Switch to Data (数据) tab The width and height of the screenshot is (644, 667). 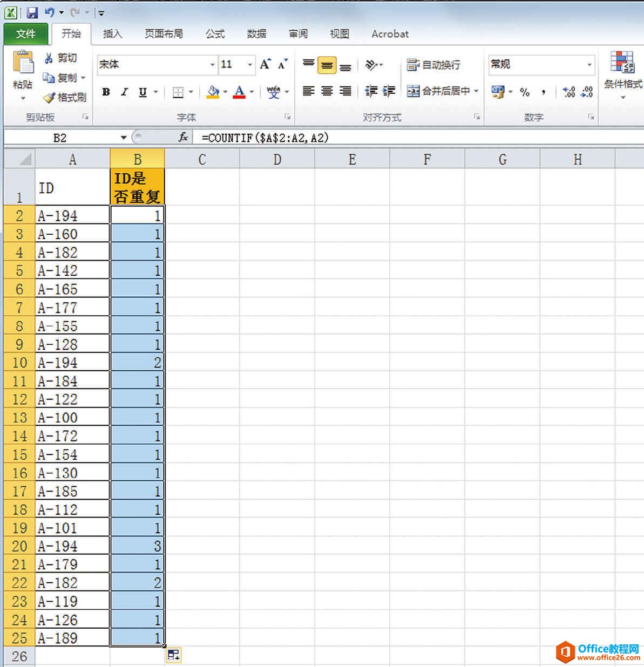coord(256,34)
